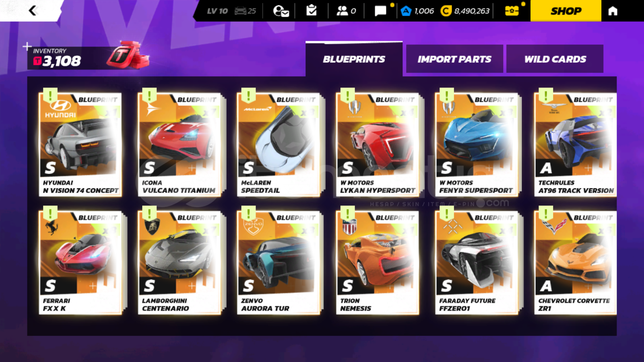This screenshot has width=644, height=362.
Task: Open the daily tasks clipboard icon
Action: tap(312, 10)
